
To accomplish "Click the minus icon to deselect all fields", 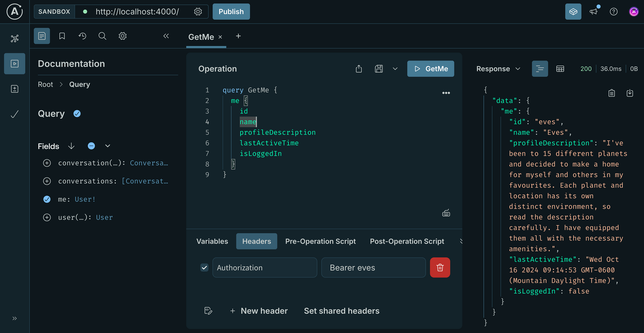I will point(91,146).
